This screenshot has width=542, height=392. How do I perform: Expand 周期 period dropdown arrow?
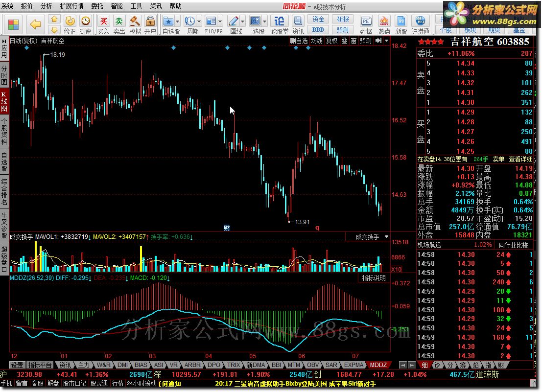point(199,22)
